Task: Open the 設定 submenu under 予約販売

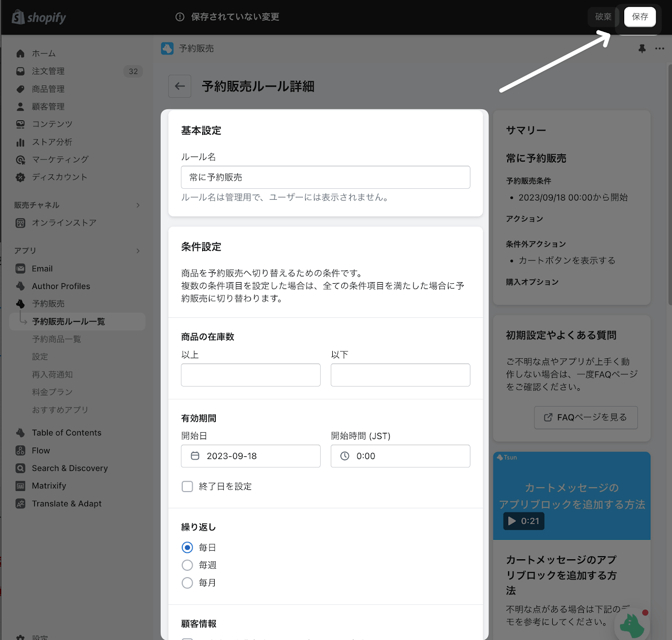Action: click(40, 357)
